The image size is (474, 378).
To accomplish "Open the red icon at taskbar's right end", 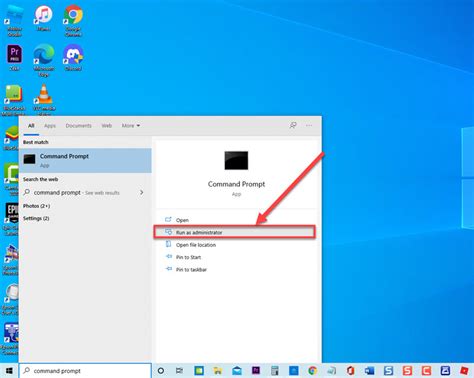I will [x=464, y=371].
